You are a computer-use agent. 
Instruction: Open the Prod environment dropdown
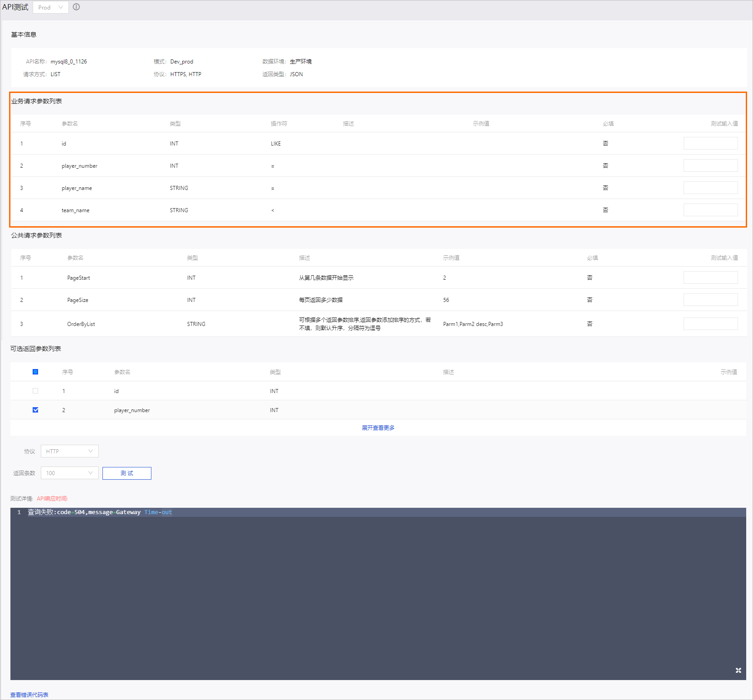51,7
